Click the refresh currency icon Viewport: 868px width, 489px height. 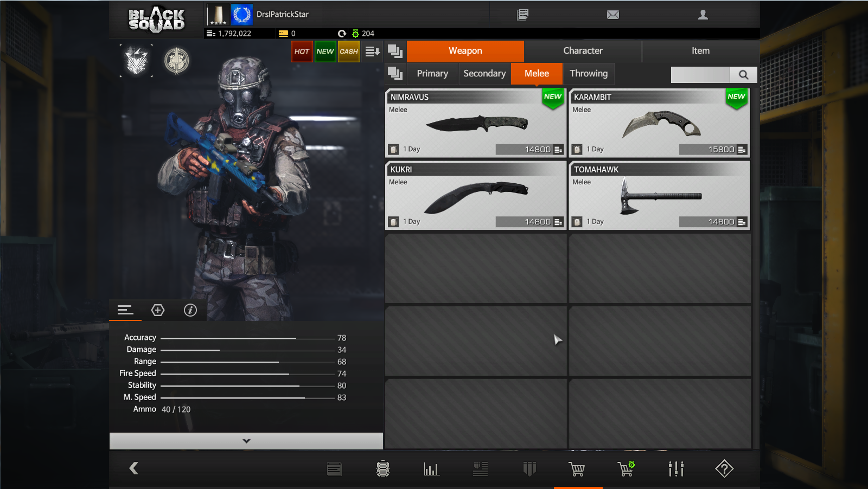(x=342, y=34)
